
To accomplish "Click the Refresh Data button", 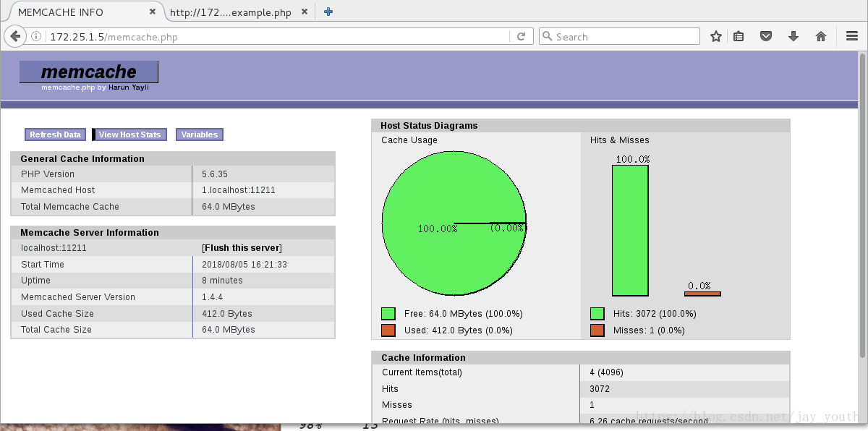I will (55, 135).
